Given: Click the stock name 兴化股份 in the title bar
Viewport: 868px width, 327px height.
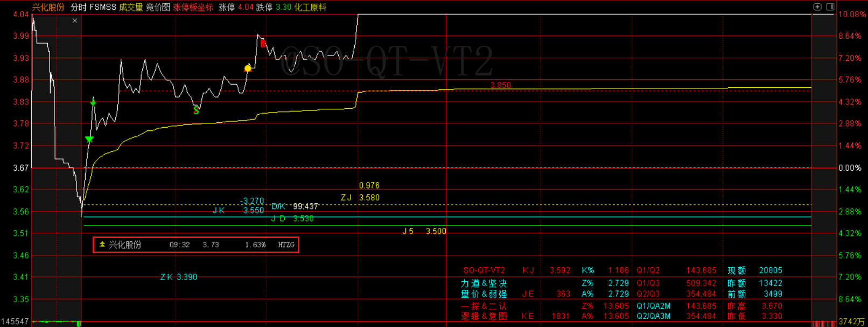Looking at the screenshot, I should [48, 7].
